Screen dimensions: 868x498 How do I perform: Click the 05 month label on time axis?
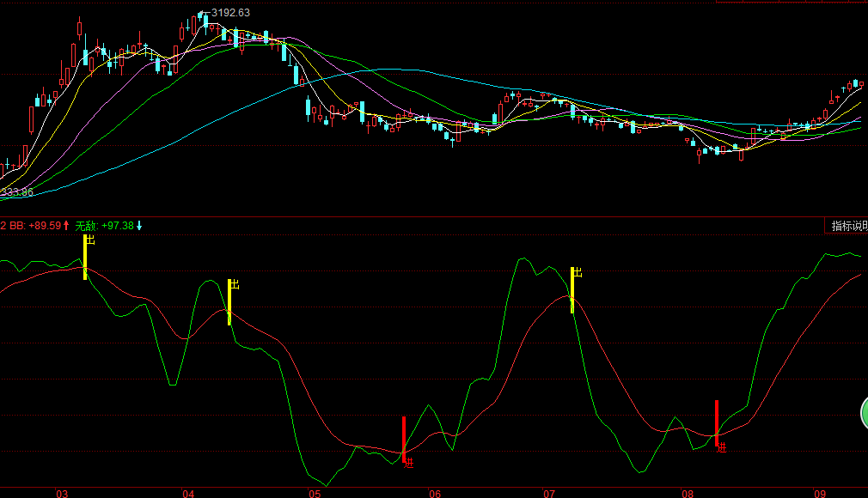(315, 493)
